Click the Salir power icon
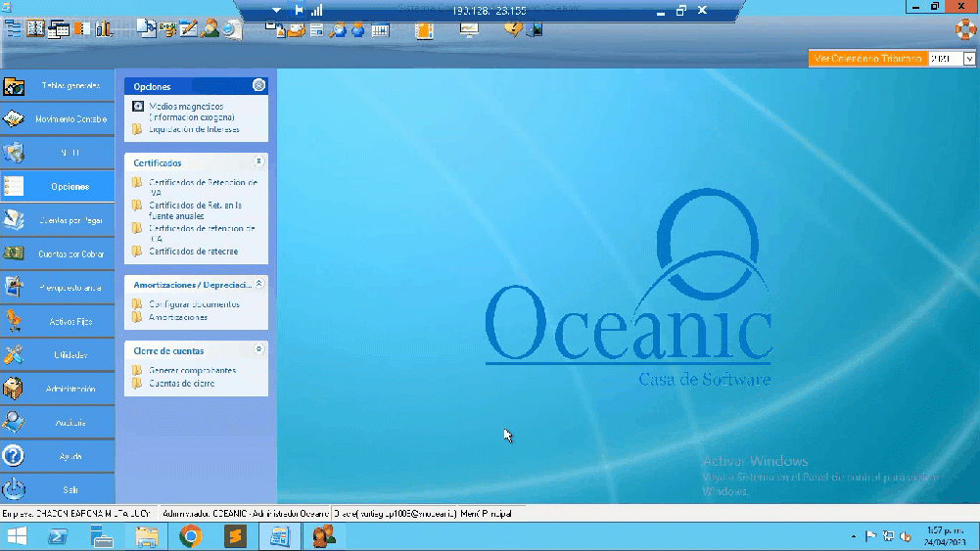The image size is (980, 551). [14, 489]
